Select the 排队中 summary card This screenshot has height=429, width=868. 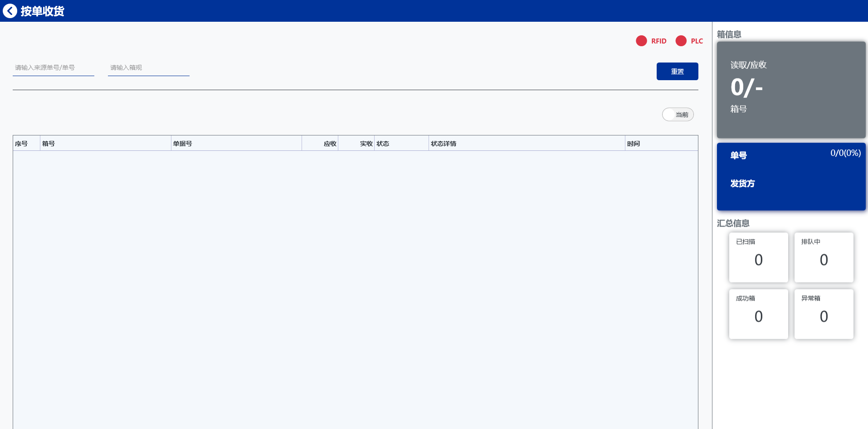pyautogui.click(x=824, y=257)
